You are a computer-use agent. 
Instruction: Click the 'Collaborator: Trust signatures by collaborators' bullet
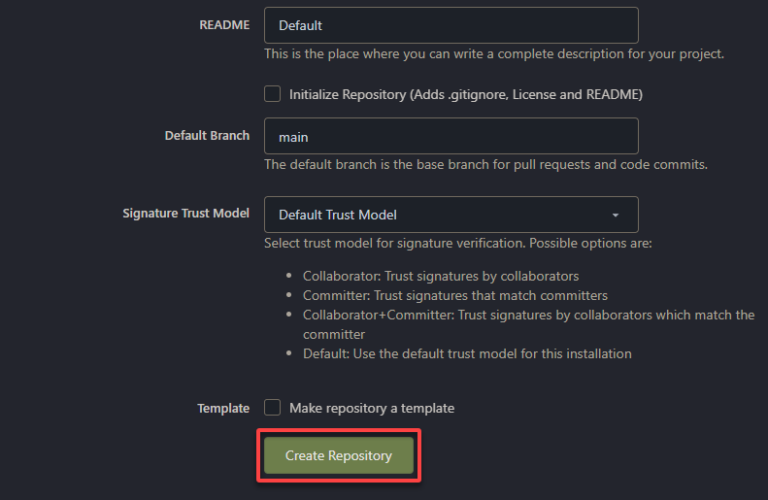441,276
